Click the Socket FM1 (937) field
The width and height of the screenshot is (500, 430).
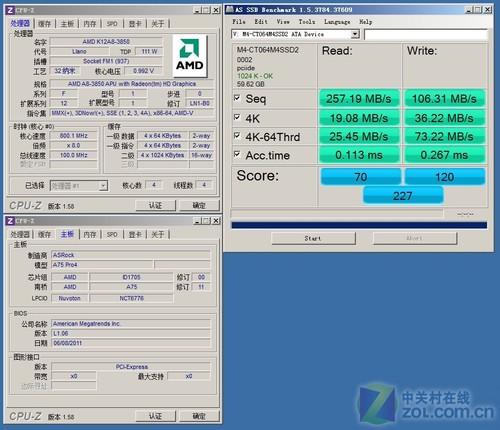click(x=106, y=61)
